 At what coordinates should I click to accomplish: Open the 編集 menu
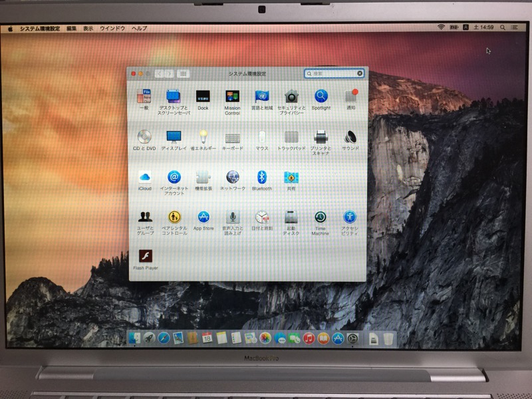71,29
